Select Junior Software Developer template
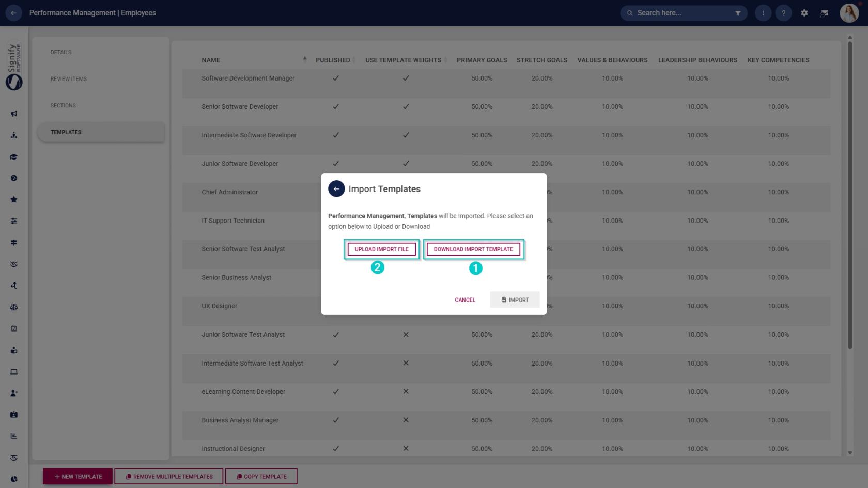The image size is (868, 488). coord(240,164)
